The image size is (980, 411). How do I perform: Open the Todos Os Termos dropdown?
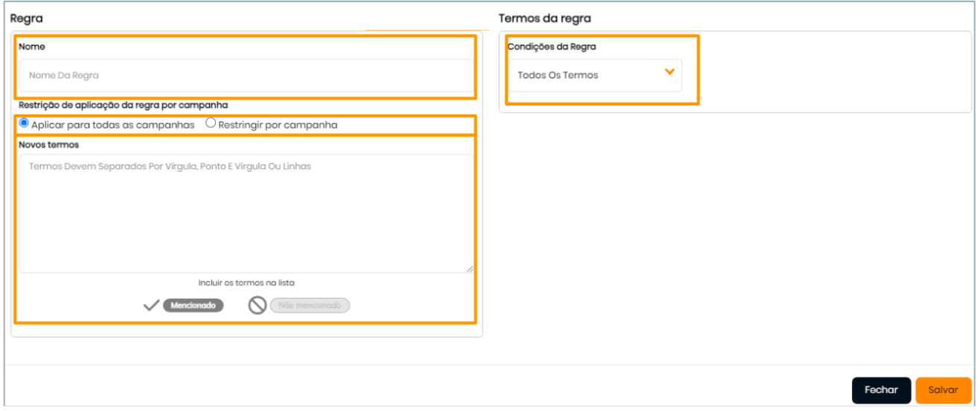point(594,75)
